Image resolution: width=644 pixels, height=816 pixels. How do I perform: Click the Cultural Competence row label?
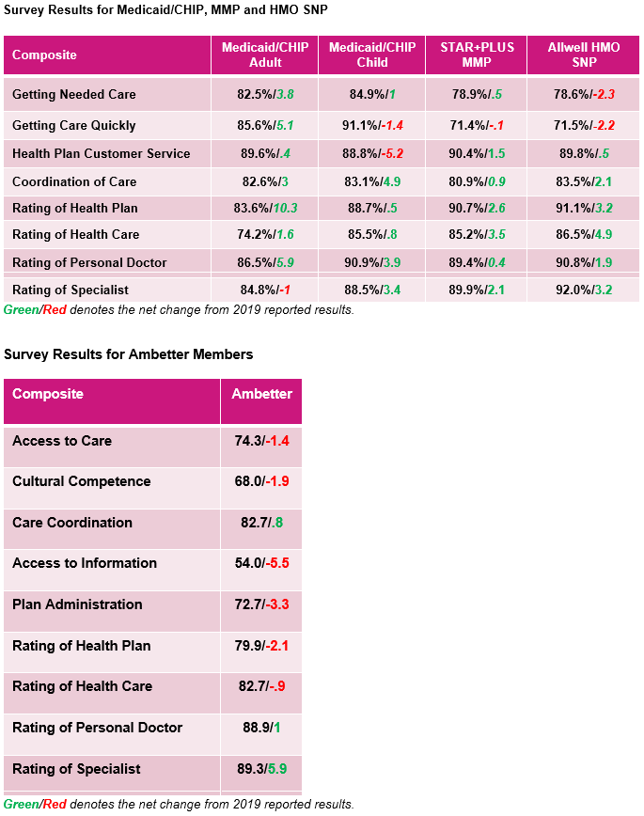click(x=81, y=481)
